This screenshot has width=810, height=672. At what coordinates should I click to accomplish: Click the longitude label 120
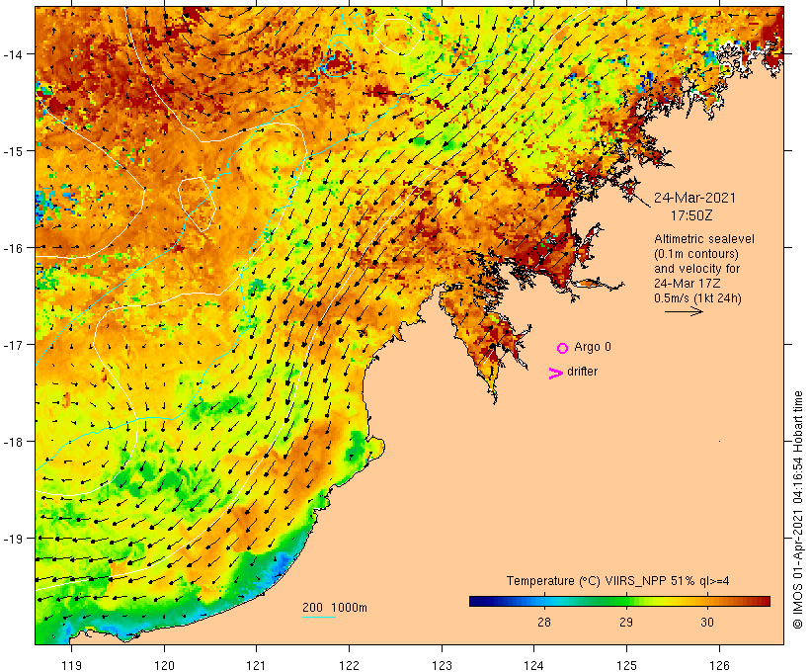(x=164, y=665)
